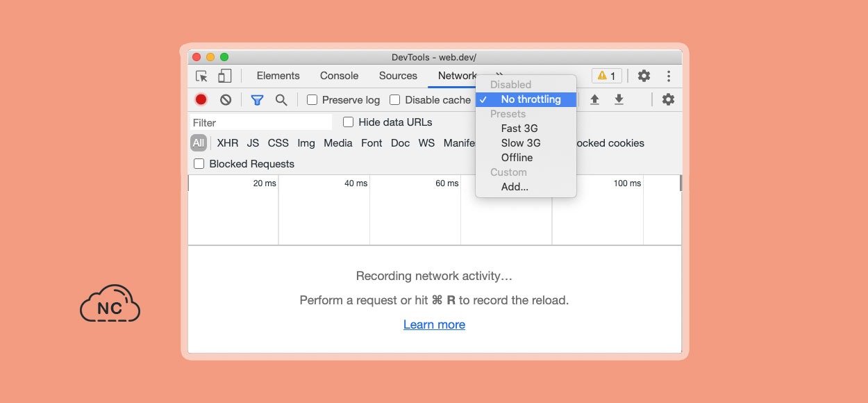Filter requests by Manifest type

coord(459,143)
